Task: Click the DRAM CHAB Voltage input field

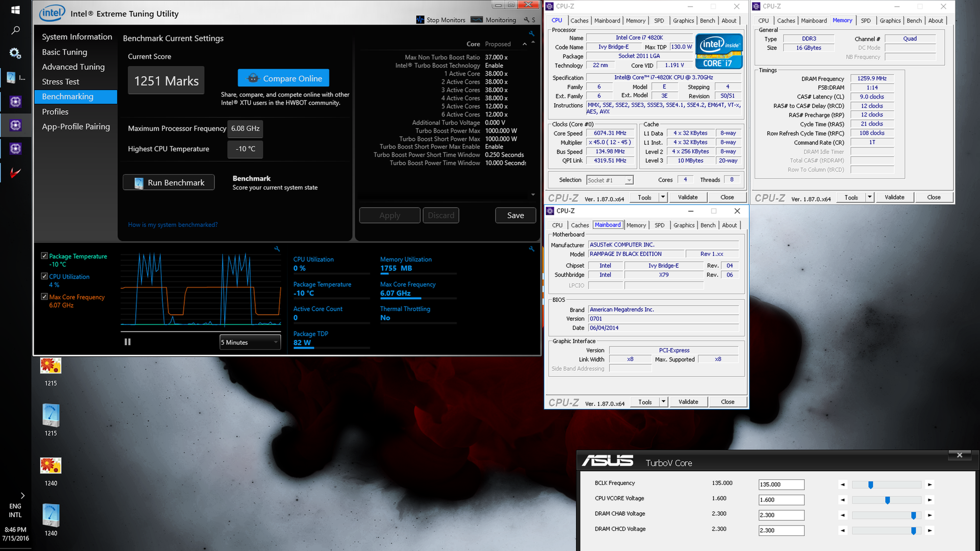Action: (x=781, y=515)
